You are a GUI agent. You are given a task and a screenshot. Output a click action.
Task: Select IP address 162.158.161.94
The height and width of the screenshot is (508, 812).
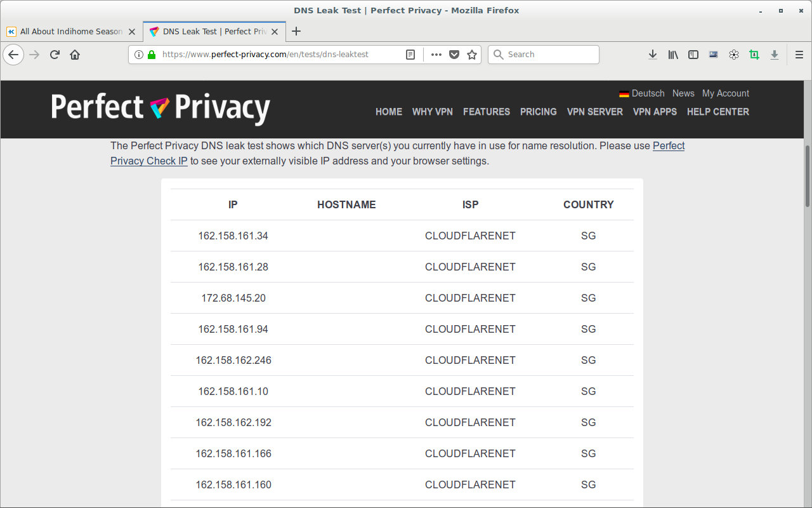pos(233,329)
